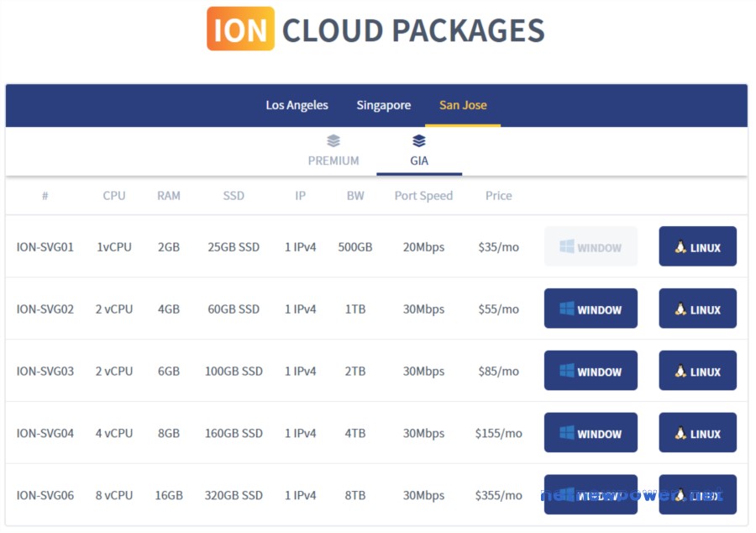Order ION-SVG03 with Window
Viewport: 756px width, 533px height.
pos(591,371)
